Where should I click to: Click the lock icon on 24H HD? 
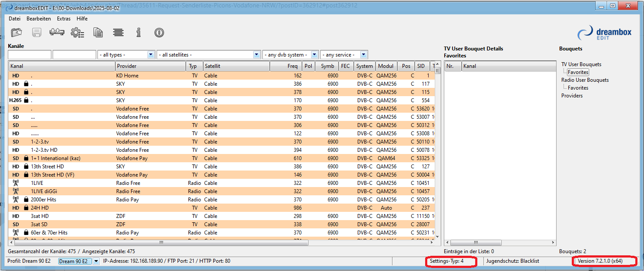tap(26, 208)
